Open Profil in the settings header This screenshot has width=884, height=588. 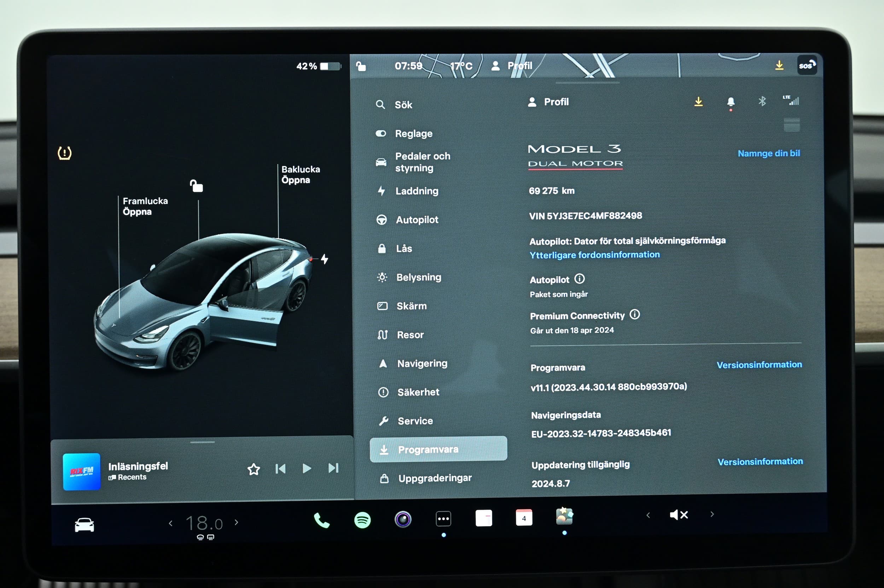pos(548,102)
